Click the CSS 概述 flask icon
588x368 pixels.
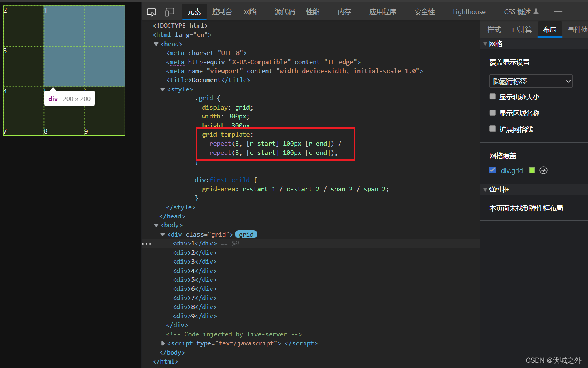coord(536,11)
